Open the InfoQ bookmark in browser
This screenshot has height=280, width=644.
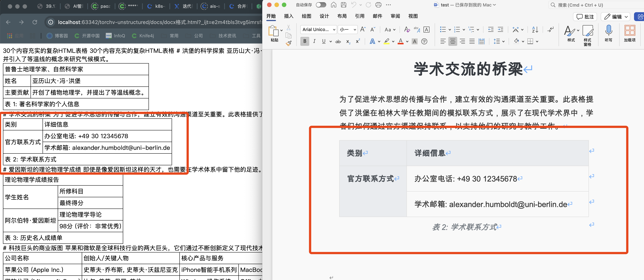pyautogui.click(x=115, y=36)
